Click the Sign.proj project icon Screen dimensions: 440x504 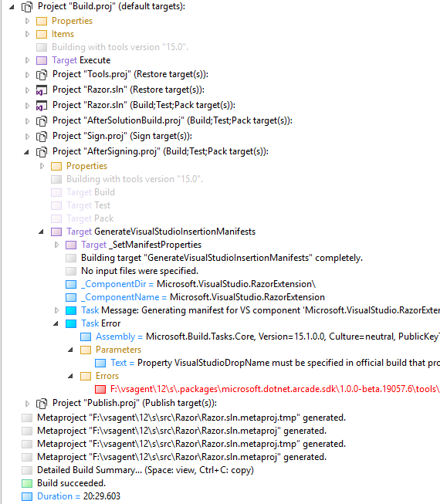(42, 137)
